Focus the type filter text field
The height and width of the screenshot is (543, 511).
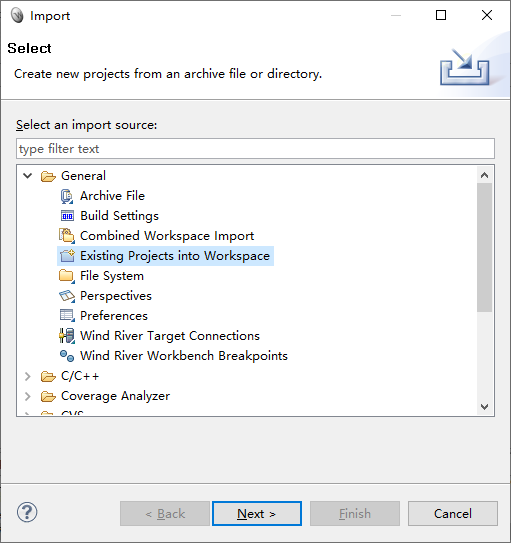[255, 149]
